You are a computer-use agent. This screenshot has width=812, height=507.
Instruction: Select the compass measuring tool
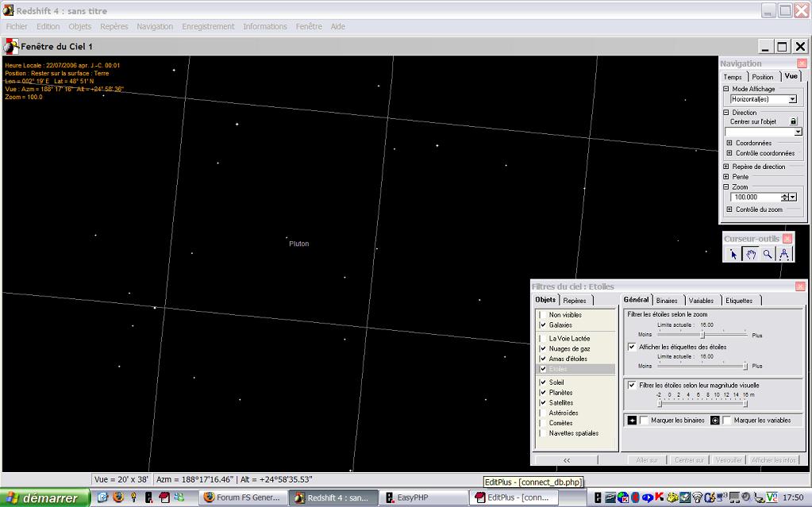(784, 254)
